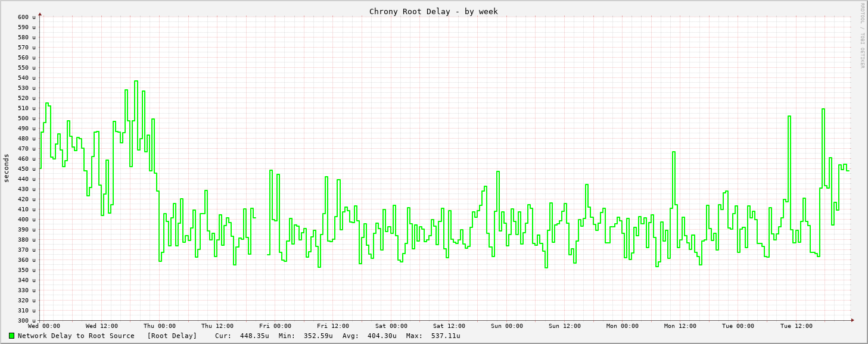
Task: Click the 'Tue 00:00' x-axis label
Action: click(738, 326)
